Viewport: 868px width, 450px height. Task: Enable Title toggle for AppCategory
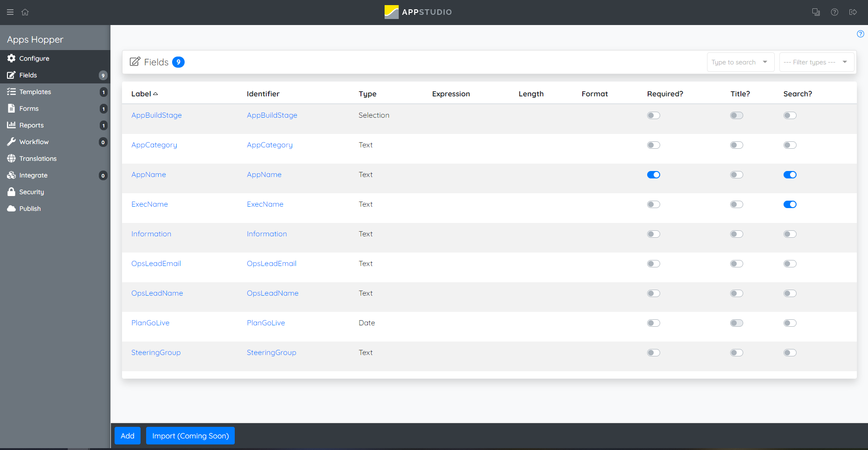737,145
